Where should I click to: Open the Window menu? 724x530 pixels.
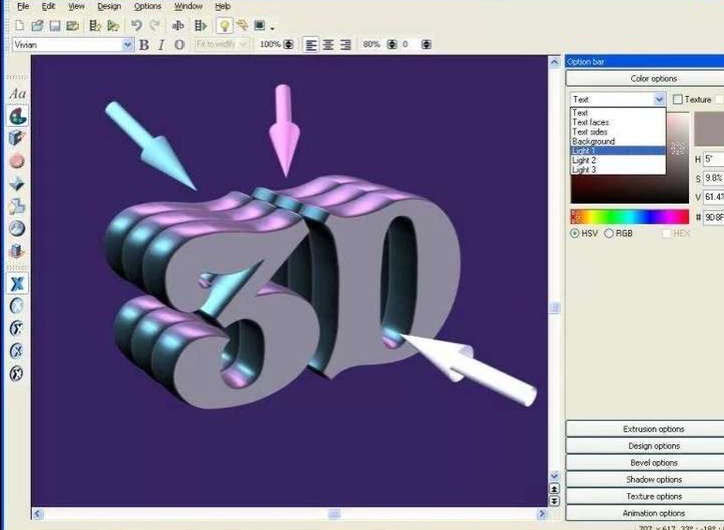(188, 6)
